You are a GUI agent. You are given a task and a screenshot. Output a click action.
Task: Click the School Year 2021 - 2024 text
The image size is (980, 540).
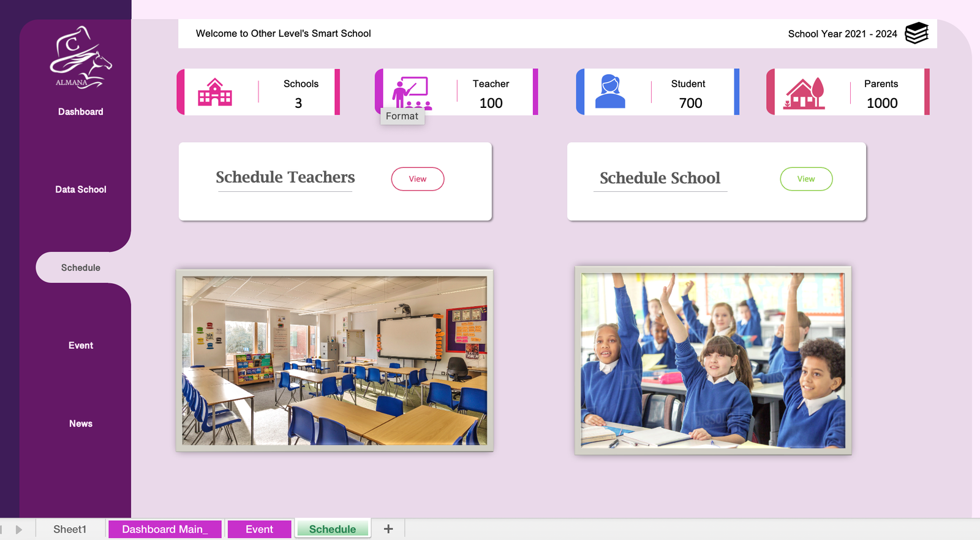point(842,34)
